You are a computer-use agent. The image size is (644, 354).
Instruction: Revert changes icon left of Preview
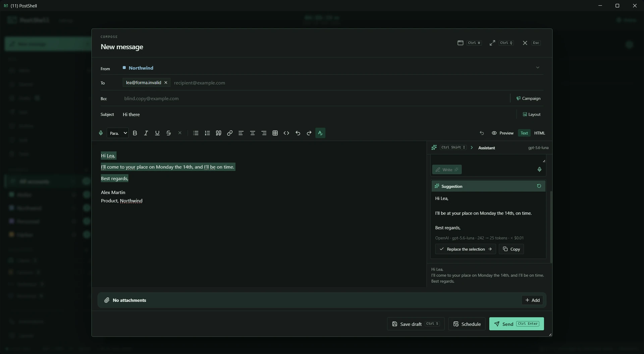482,133
